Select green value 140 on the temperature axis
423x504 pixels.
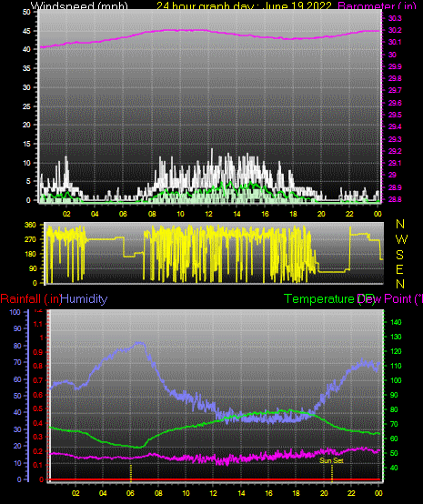pos(396,322)
